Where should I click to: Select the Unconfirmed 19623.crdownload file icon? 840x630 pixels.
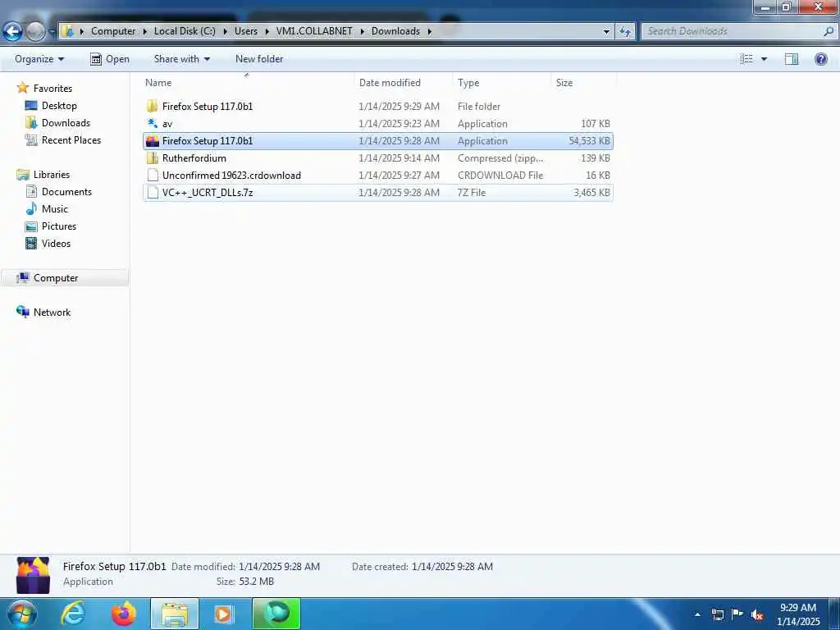point(152,176)
